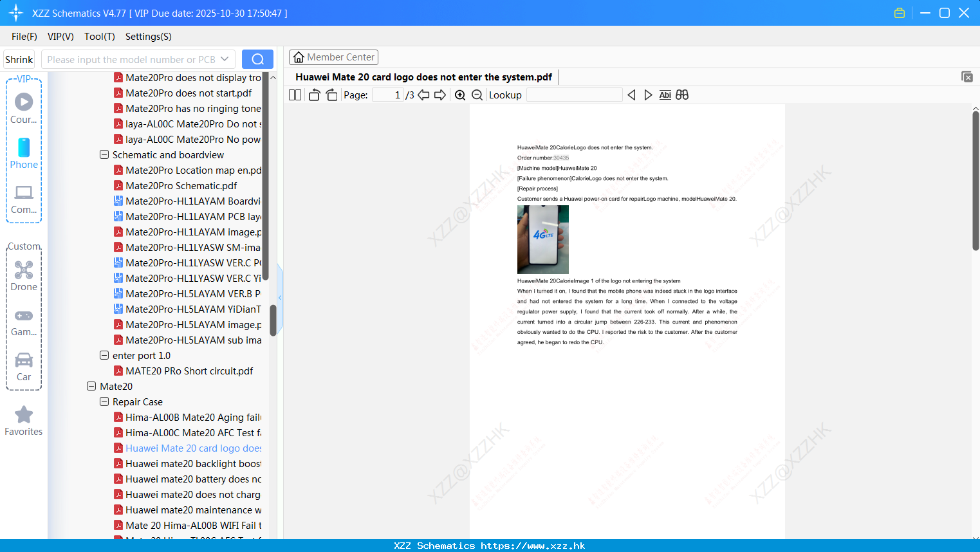
Task: Open Mate 20 Hima-AL00B WIFI Fail file
Action: point(187,525)
